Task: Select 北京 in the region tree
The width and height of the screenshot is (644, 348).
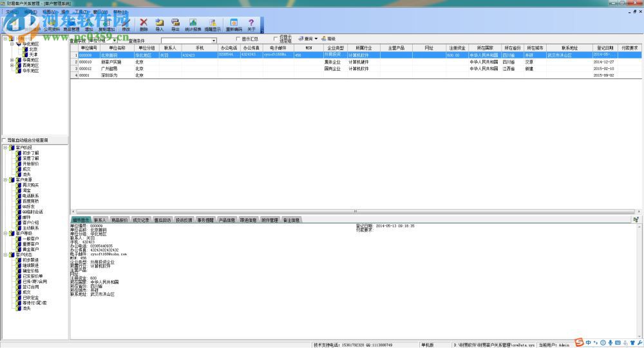Action: pyautogui.click(x=33, y=50)
